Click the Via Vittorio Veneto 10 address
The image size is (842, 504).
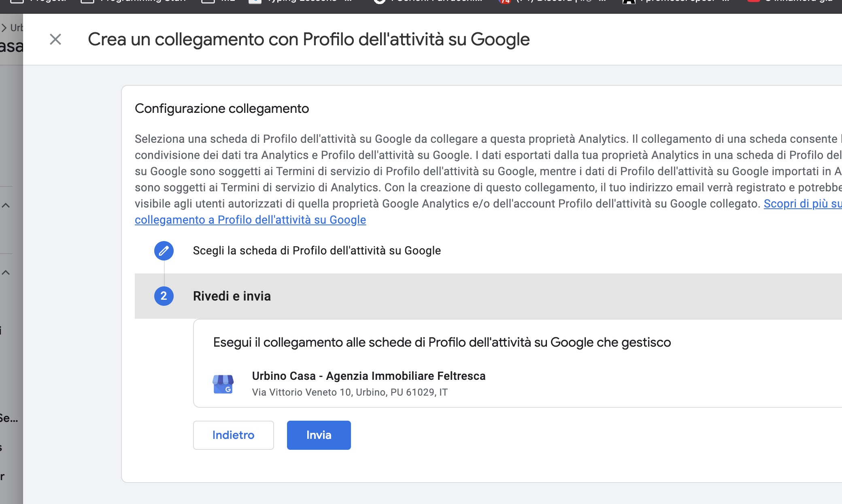pos(350,392)
